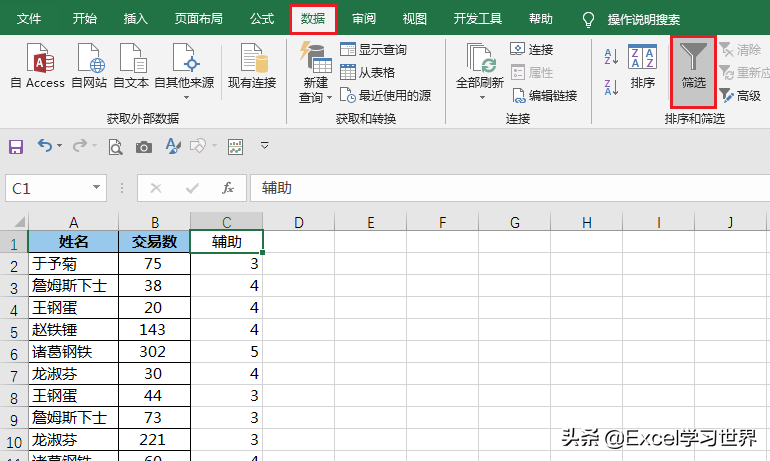
Task: Sort descending with the Z-A icon
Action: [x=611, y=87]
